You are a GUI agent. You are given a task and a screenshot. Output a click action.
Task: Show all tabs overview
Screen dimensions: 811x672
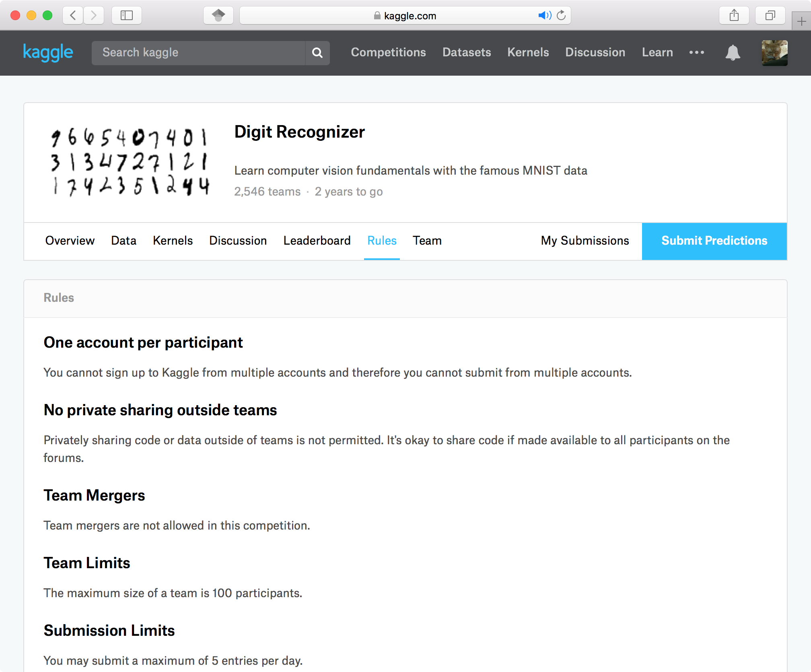pos(770,16)
